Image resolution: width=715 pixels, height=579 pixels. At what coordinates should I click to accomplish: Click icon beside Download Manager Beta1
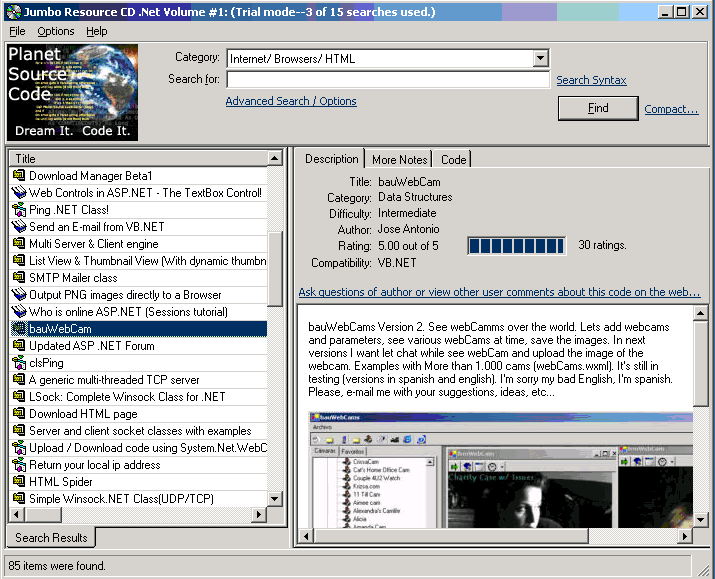tap(19, 176)
